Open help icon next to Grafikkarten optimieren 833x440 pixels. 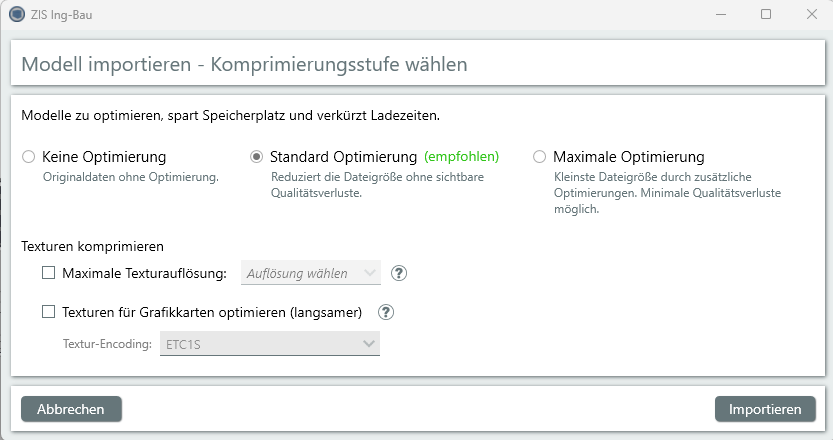[386, 312]
